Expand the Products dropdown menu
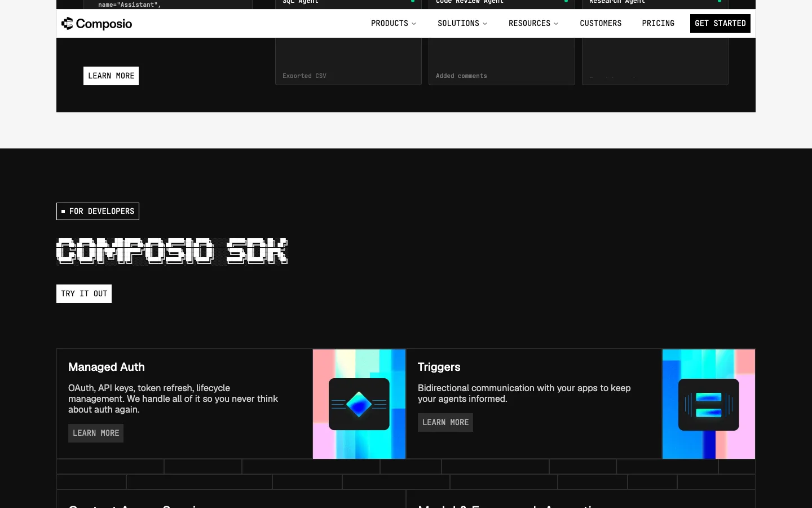The width and height of the screenshot is (812, 508). [x=394, y=23]
